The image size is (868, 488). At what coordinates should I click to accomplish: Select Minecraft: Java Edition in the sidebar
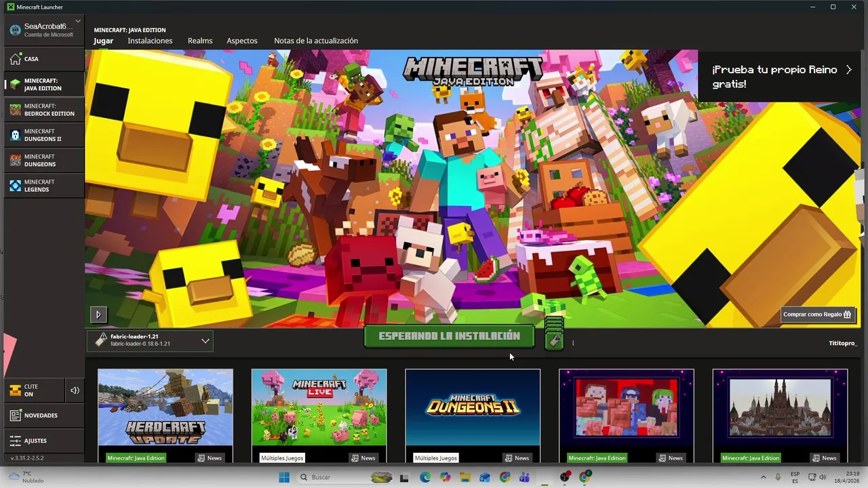coord(43,85)
